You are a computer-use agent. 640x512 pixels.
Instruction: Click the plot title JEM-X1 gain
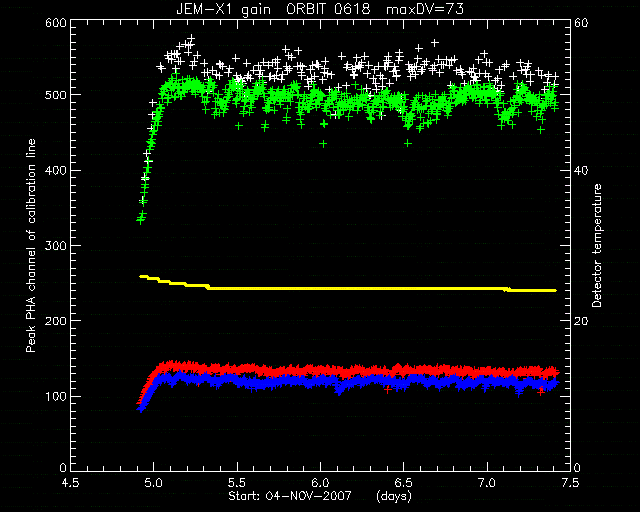coord(224,9)
